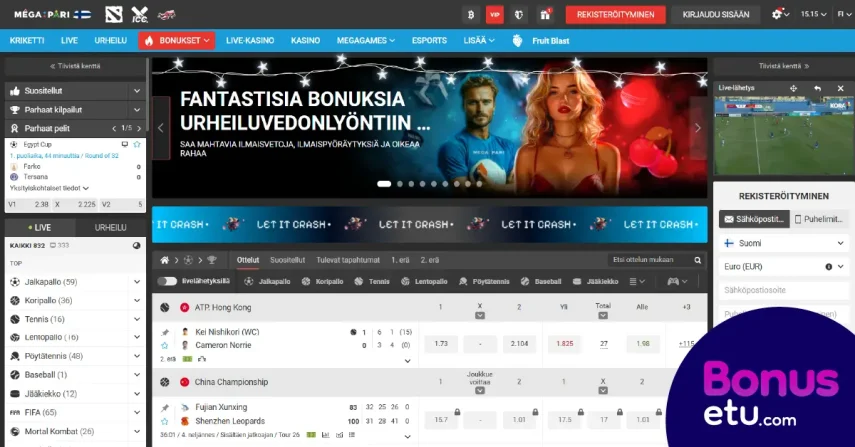Select the first banner carousel dot
Screen dimensions: 855x447
click(384, 184)
